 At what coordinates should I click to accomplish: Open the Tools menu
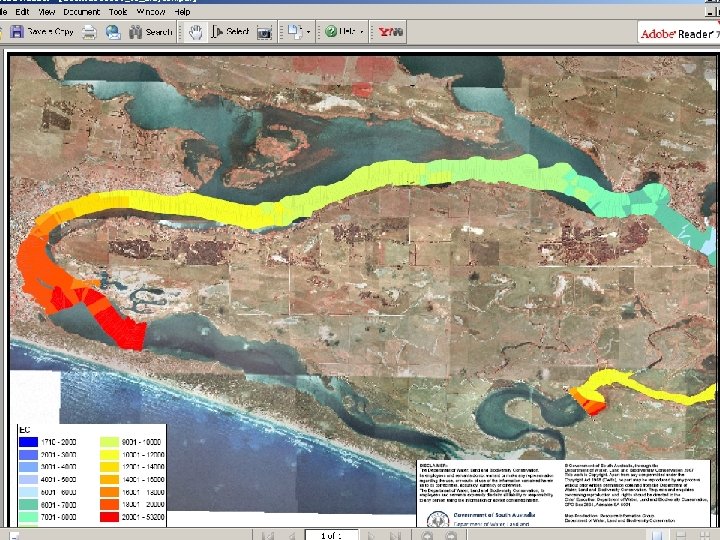[118, 11]
